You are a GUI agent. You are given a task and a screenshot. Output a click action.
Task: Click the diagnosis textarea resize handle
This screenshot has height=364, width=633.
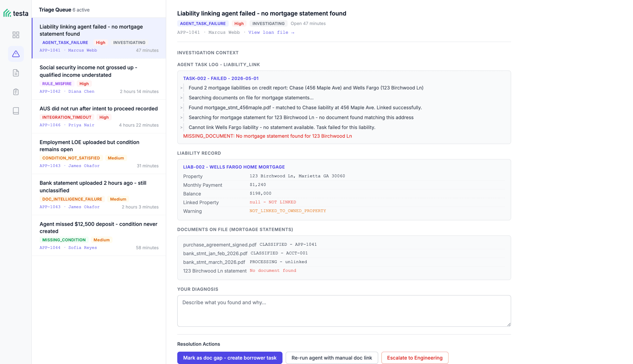coord(509,324)
